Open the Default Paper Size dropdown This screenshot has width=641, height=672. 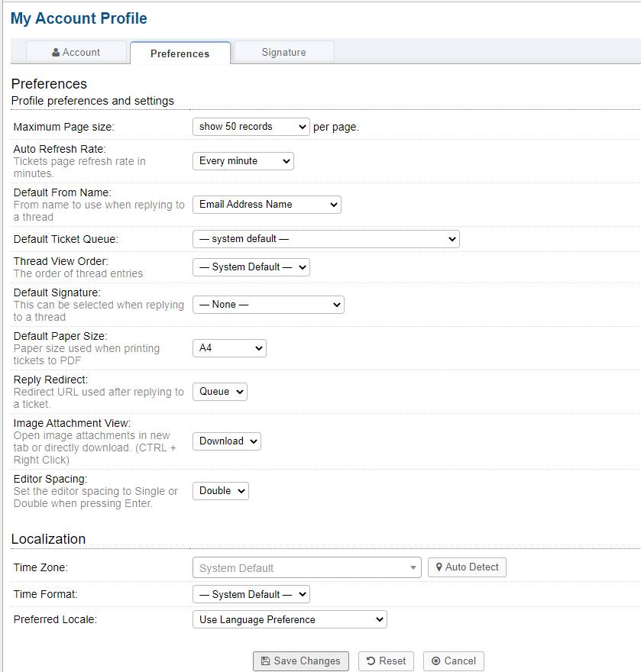pyautogui.click(x=228, y=348)
